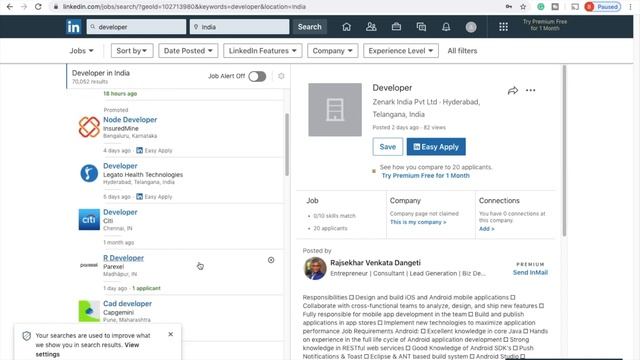Open the Legato Health Technologies logo
640x360 pixels.
tap(89, 173)
